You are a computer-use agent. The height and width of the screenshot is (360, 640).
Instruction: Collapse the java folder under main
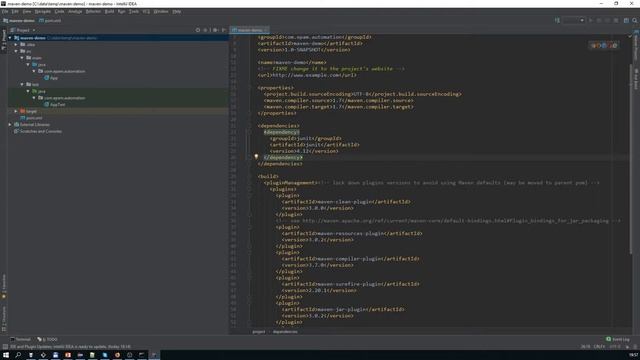[28, 64]
